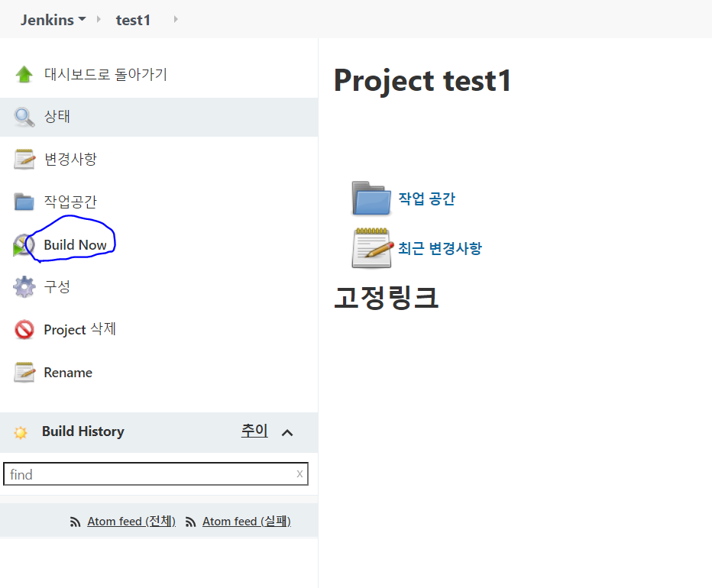Screen dimensions: 712x588
Task: Click the notepad icon beside Rename
Action: (x=24, y=373)
